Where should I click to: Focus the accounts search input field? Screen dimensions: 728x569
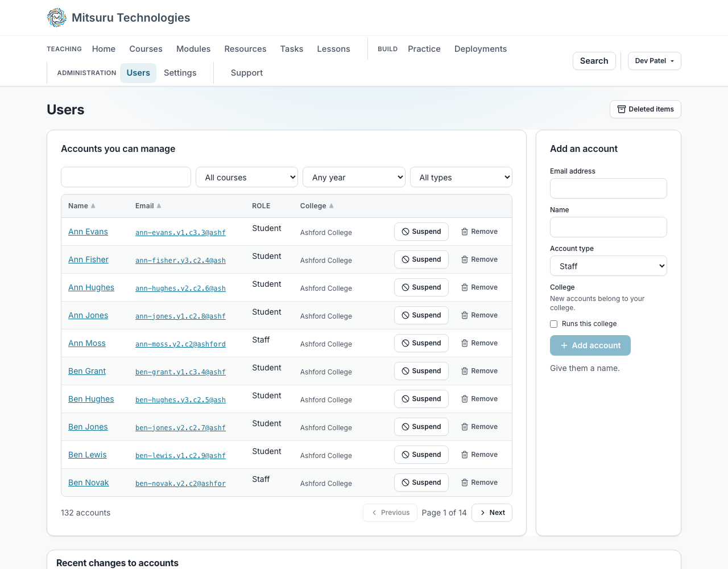click(x=126, y=177)
